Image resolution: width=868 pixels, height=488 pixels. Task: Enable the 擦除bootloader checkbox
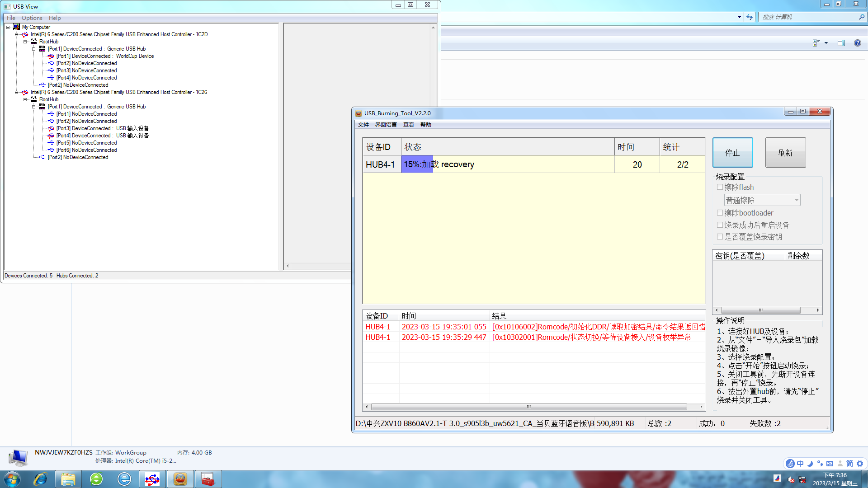point(720,213)
